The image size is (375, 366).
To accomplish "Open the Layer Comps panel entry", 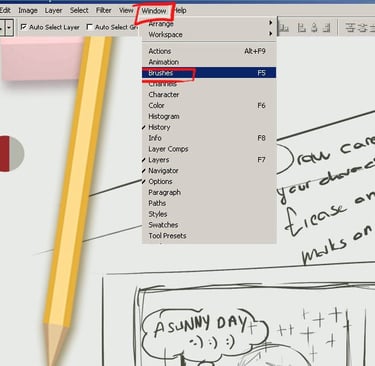I will [x=209, y=149].
